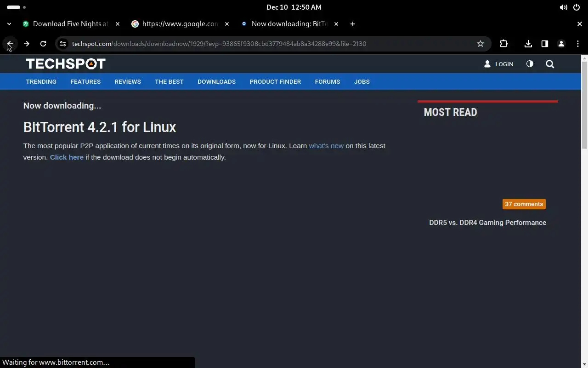
Task: Toggle the dark/light theme icon
Action: point(530,64)
